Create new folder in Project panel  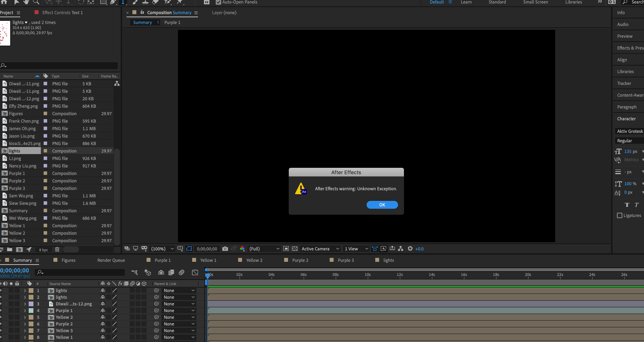9,249
